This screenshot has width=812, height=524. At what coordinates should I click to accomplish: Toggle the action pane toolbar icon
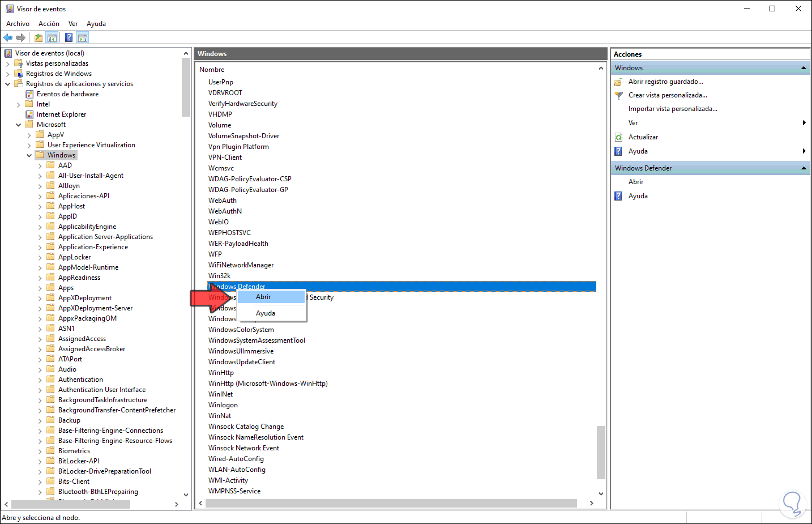[x=83, y=38]
